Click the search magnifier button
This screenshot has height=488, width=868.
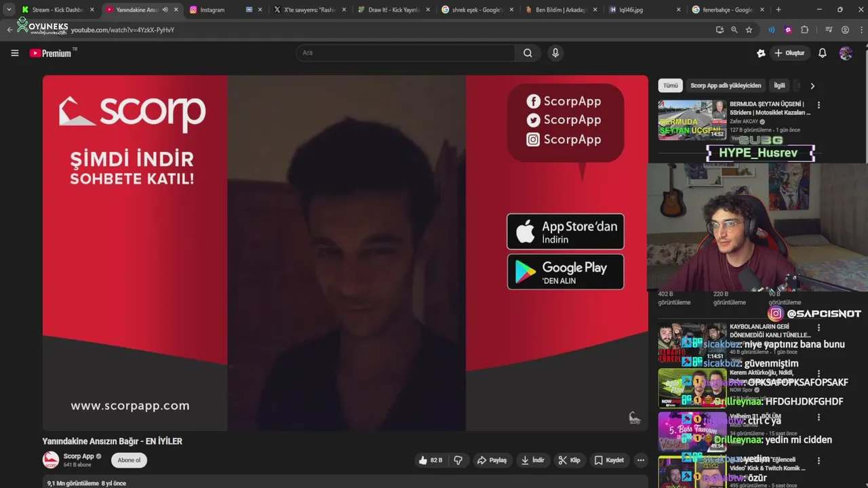[x=528, y=53]
